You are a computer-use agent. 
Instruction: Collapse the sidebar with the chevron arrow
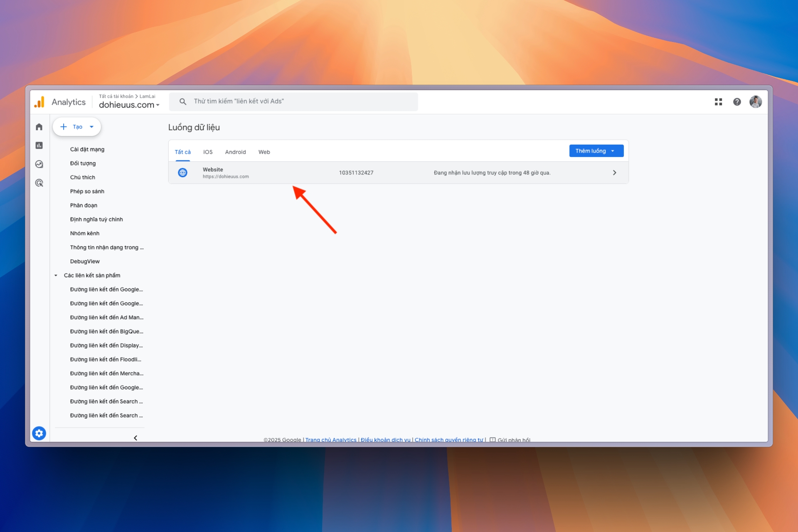click(135, 438)
